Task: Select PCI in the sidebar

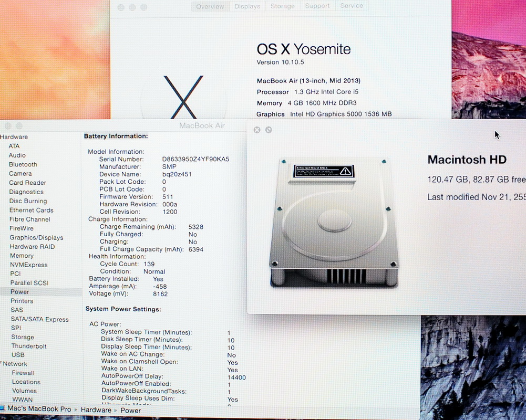Action: click(15, 274)
